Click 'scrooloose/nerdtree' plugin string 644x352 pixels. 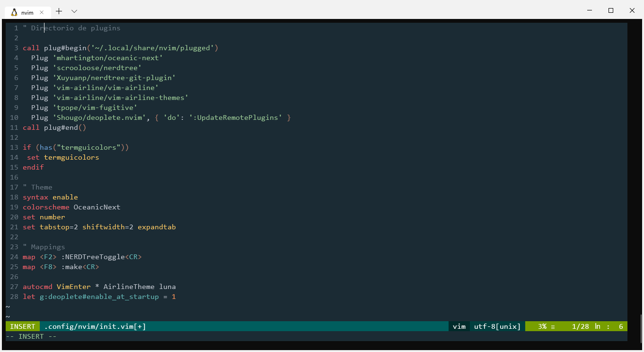tap(97, 68)
